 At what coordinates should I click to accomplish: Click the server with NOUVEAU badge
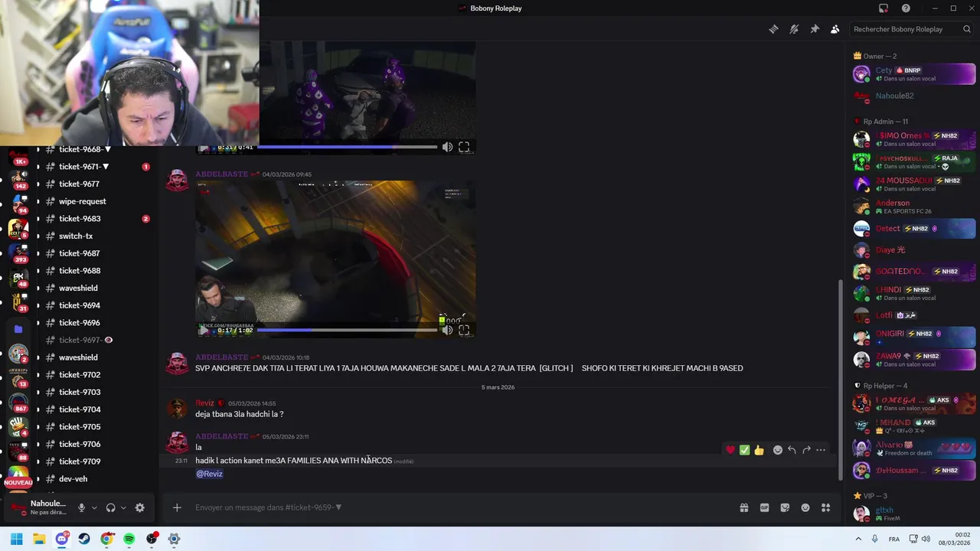pyautogui.click(x=18, y=477)
